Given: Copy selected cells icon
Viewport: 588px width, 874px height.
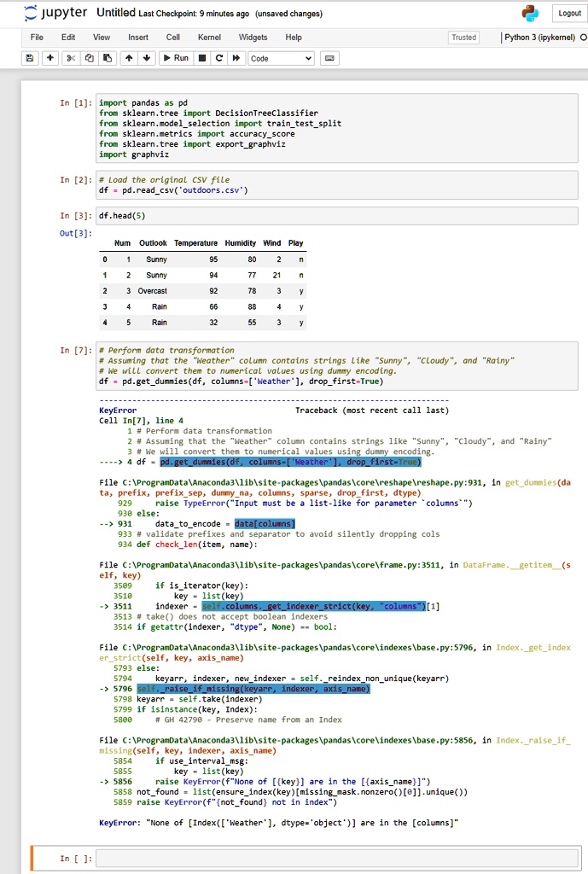Looking at the screenshot, I should pos(89,58).
